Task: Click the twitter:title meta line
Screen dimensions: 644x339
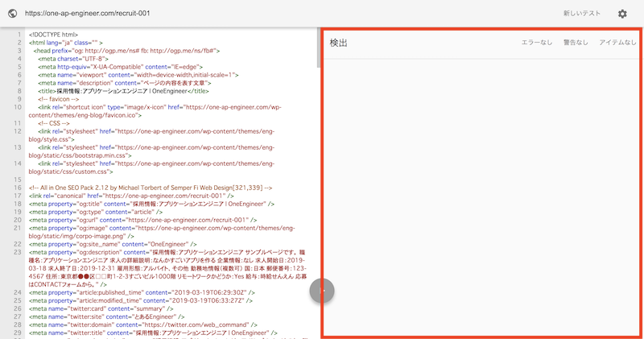Action: (x=153, y=333)
